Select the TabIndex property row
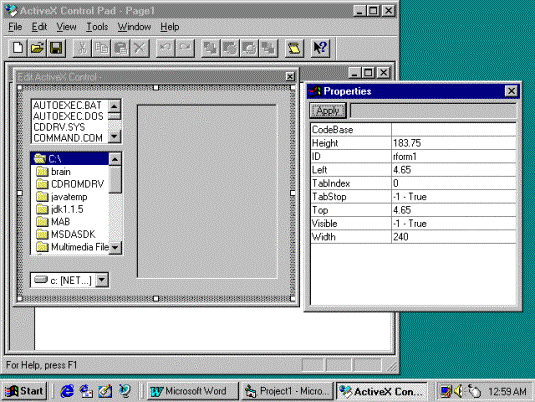This screenshot has width=535, height=402. point(414,184)
